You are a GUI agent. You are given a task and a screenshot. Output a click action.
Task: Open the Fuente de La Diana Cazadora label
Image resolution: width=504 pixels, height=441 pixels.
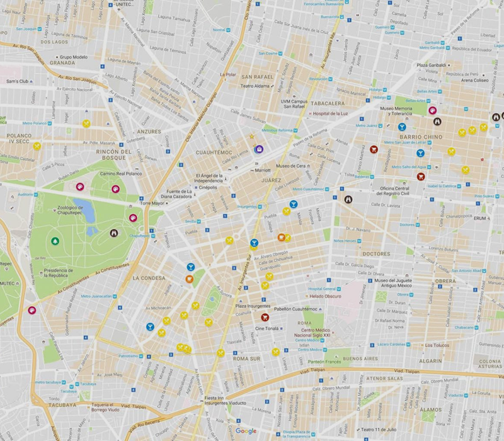[x=176, y=194]
